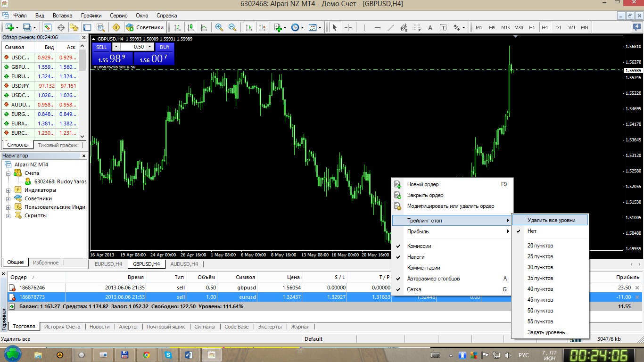Toggle Авторазмер столбцов option

pos(433,279)
